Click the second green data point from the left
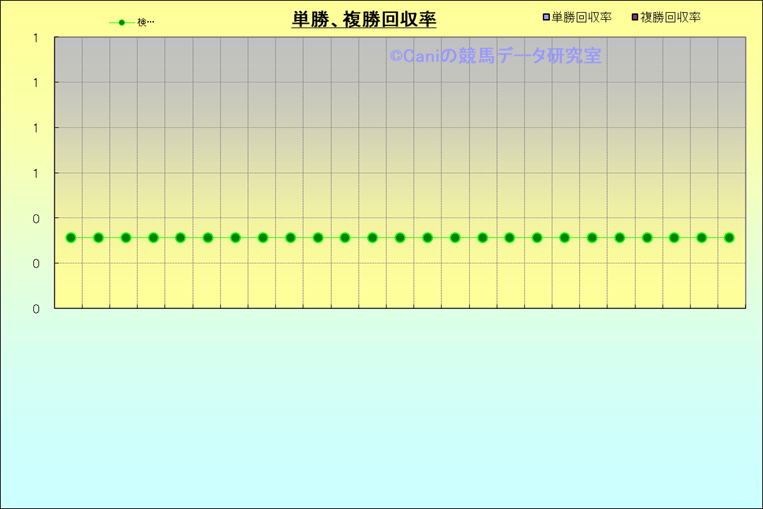 click(98, 238)
